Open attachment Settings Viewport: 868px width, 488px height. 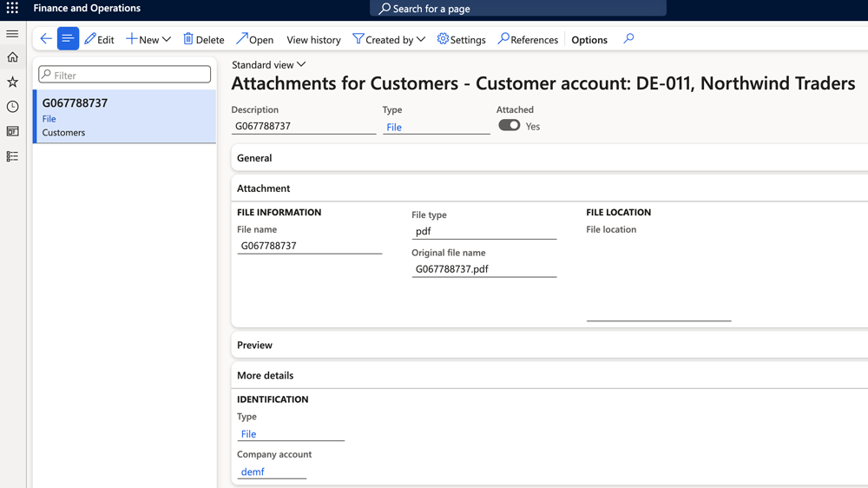pos(461,39)
